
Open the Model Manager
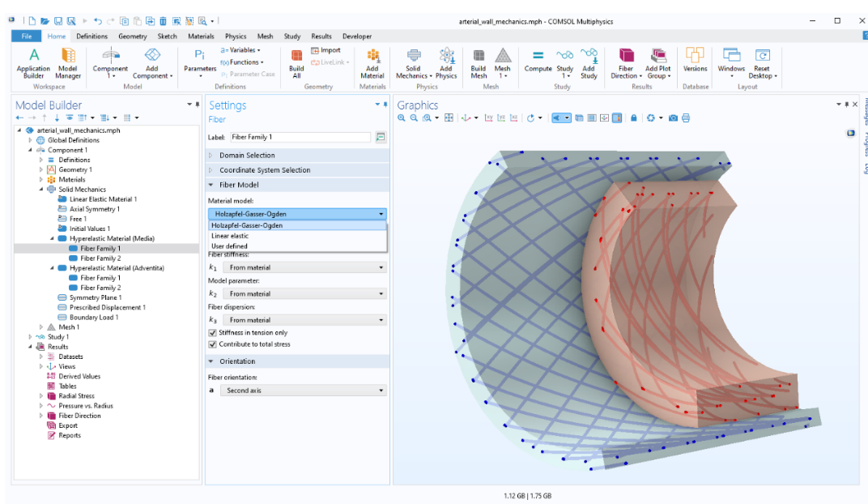[68, 64]
